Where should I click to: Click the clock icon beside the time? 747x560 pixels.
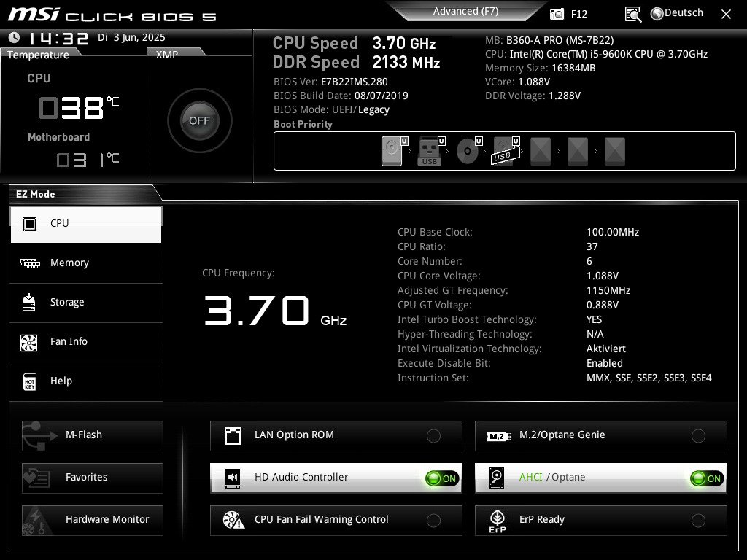tap(15, 37)
